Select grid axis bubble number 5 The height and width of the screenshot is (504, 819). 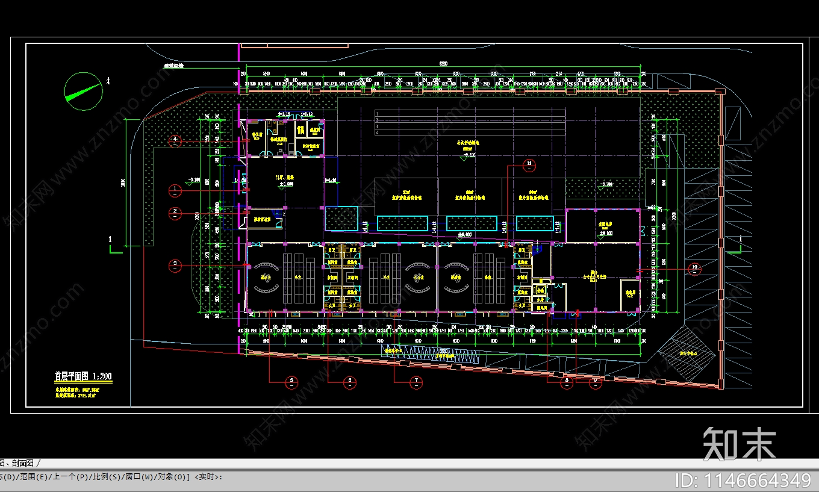point(291,382)
